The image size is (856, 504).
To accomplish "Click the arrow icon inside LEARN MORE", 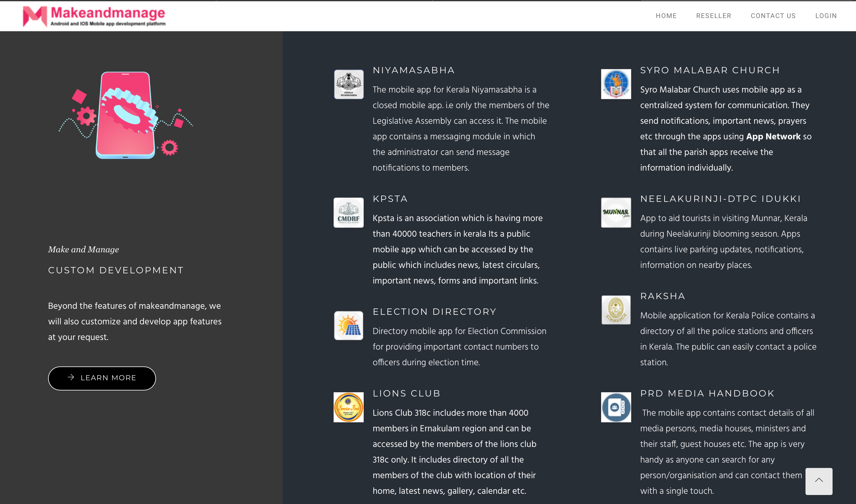I will pyautogui.click(x=71, y=377).
